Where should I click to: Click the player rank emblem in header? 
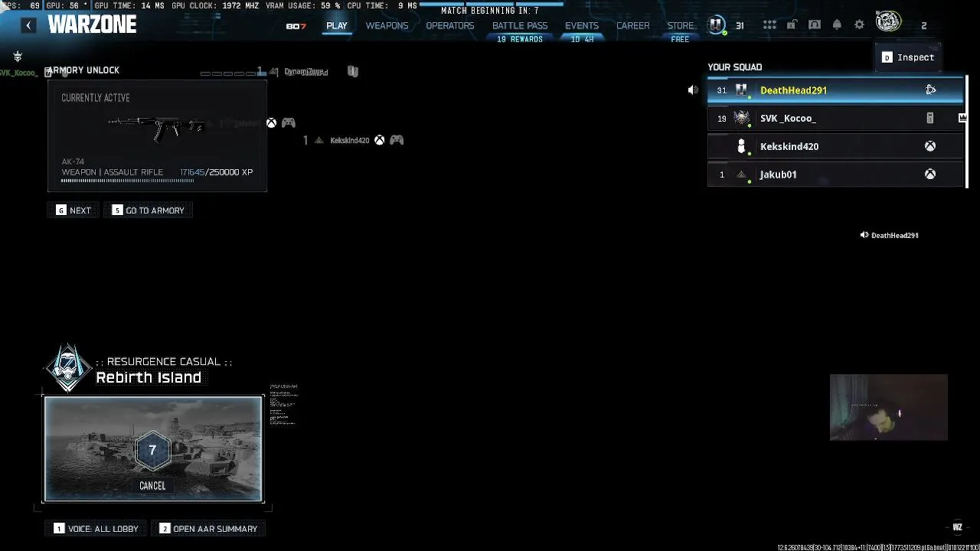(716, 25)
